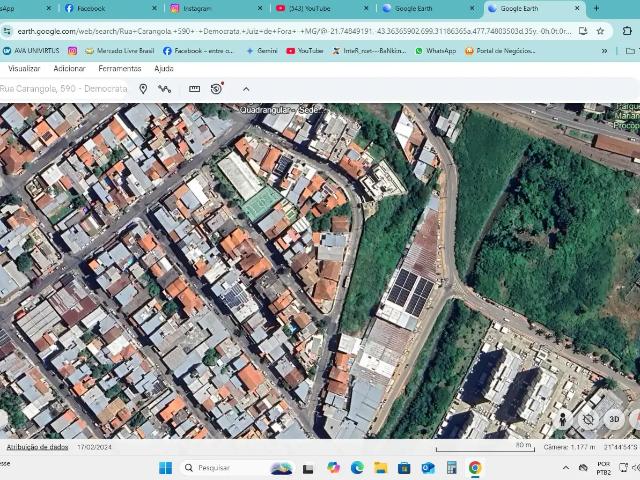Viewport: 640px width, 480px height.
Task: Open the Adicionar menu
Action: 69,69
